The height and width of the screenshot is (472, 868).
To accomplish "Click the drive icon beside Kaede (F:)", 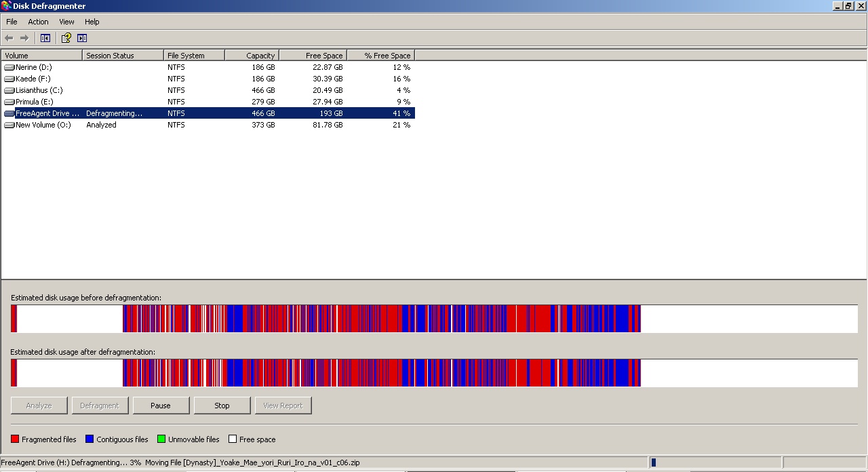I will [9, 79].
